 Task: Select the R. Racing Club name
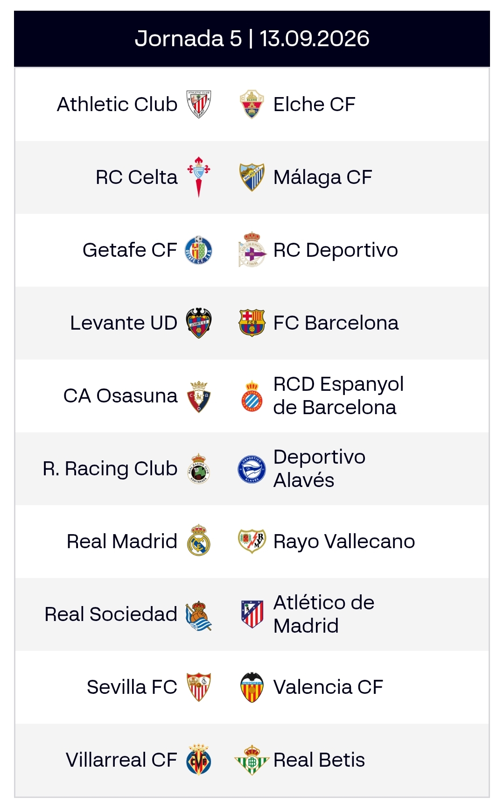tap(110, 469)
